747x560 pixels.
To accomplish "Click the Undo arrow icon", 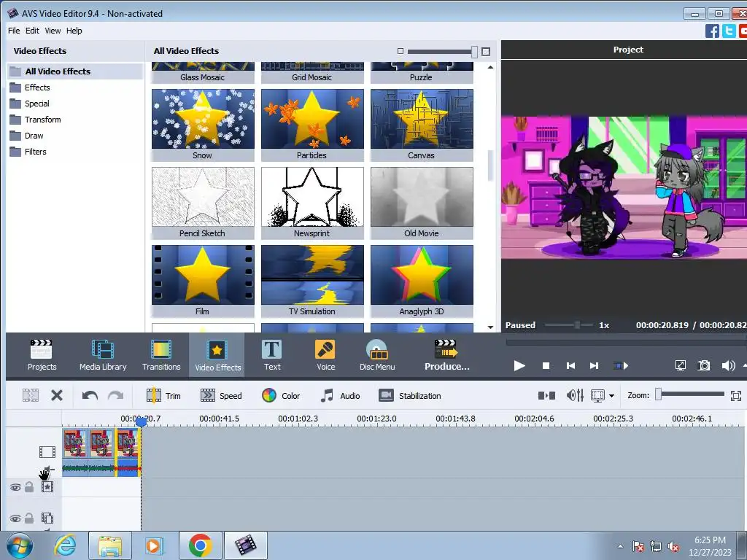I will (90, 396).
